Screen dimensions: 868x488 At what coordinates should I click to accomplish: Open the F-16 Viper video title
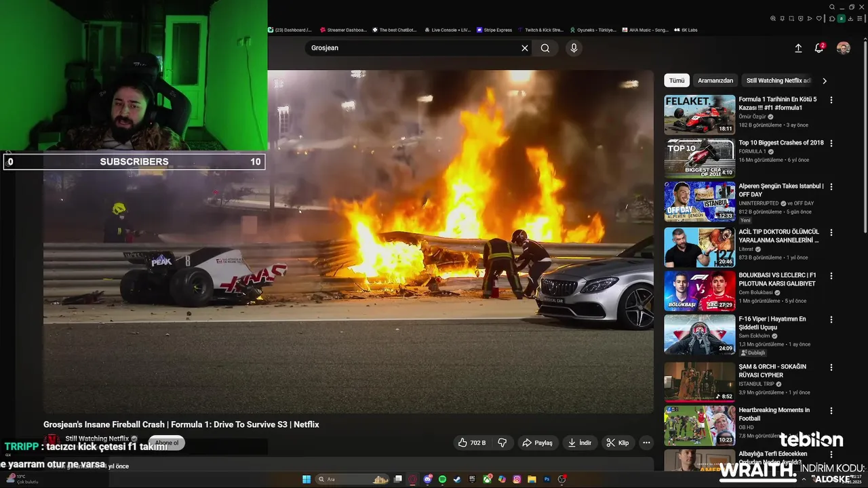pyautogui.click(x=772, y=323)
